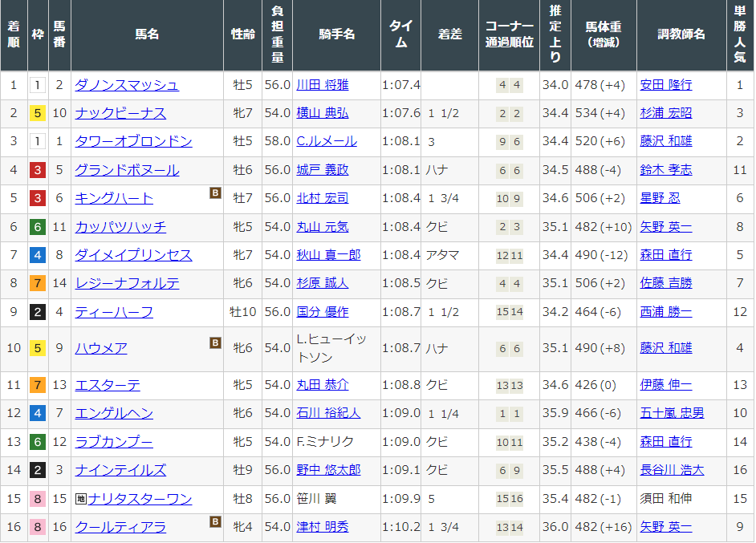
Task: Click trainer name 須田 和伸
Action: [666, 499]
